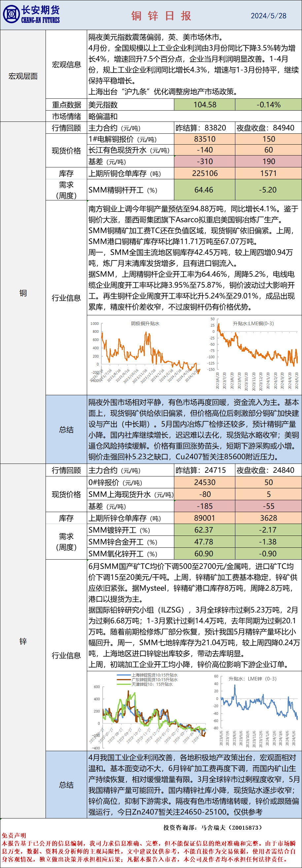Viewport: 302px width, 868px height.
Task: Select the 略偏温和 market sentiment cell
Action: (194, 116)
